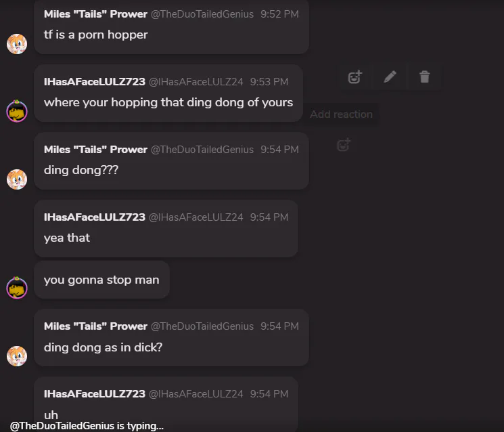504x432 pixels.
Task: Click the 9:53 PM timestamp
Action: 269,82
